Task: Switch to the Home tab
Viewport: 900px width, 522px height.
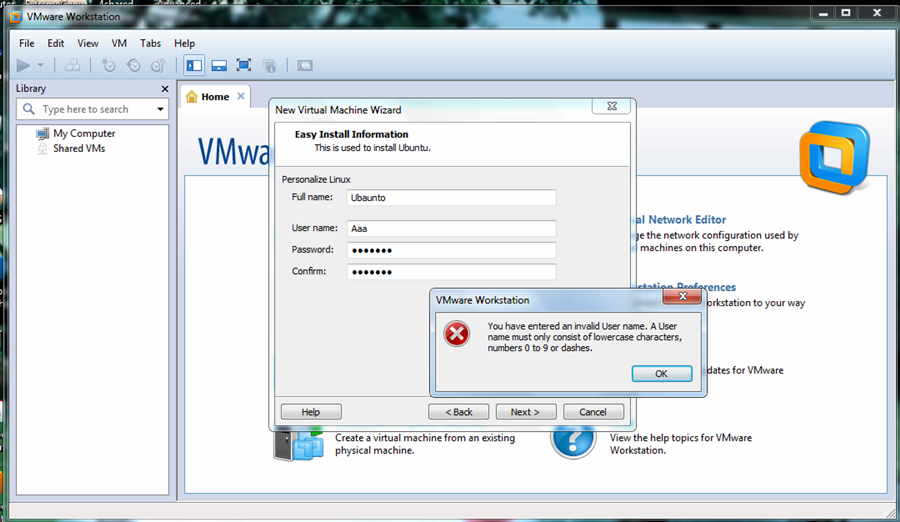Action: point(215,96)
